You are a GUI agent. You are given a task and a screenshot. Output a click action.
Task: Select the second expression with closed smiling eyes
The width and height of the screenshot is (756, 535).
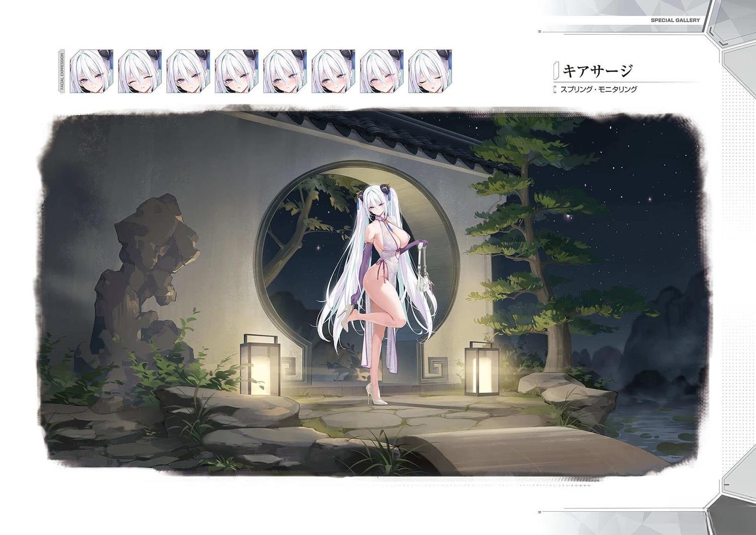140,71
